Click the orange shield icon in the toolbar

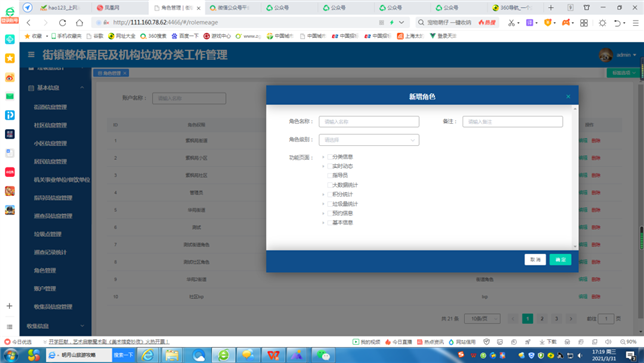tap(547, 23)
